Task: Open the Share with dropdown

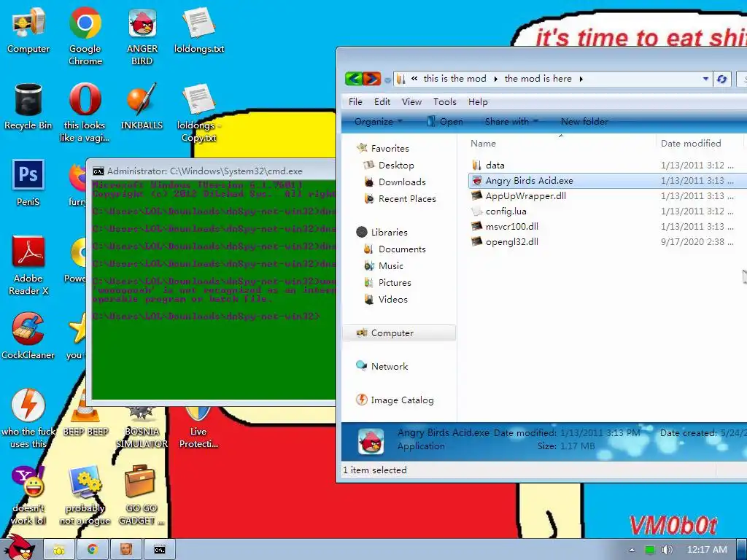Action: (x=511, y=122)
